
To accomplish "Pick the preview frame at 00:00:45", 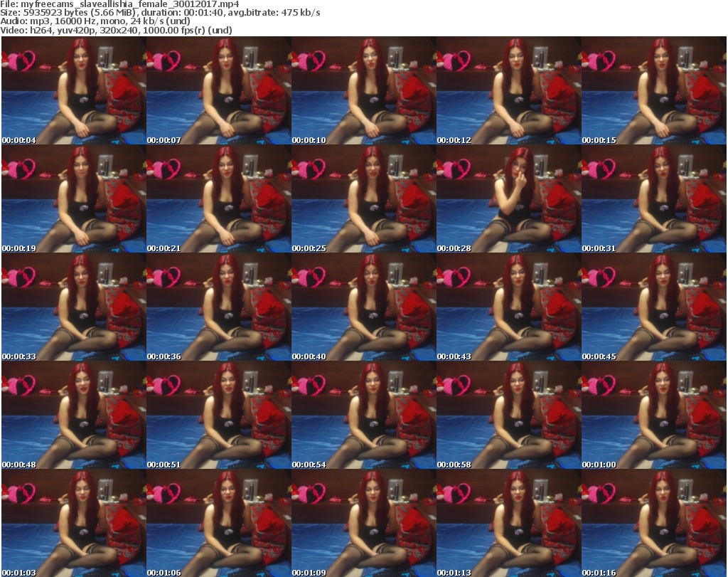I will (653, 307).
